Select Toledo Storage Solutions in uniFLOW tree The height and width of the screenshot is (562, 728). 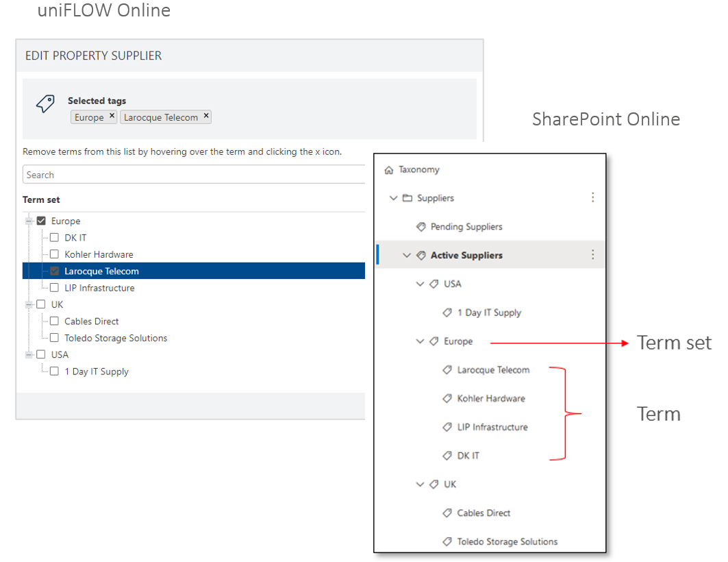click(x=116, y=338)
